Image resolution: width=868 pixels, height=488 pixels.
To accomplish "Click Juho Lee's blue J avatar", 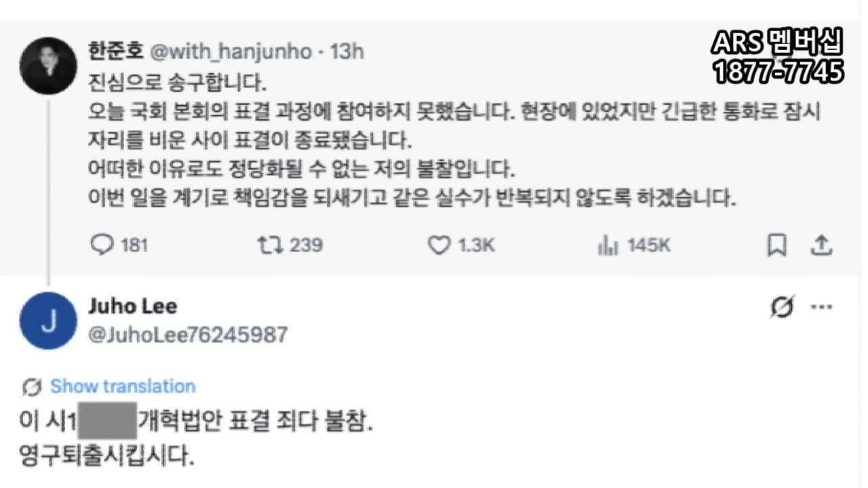I will [x=48, y=321].
